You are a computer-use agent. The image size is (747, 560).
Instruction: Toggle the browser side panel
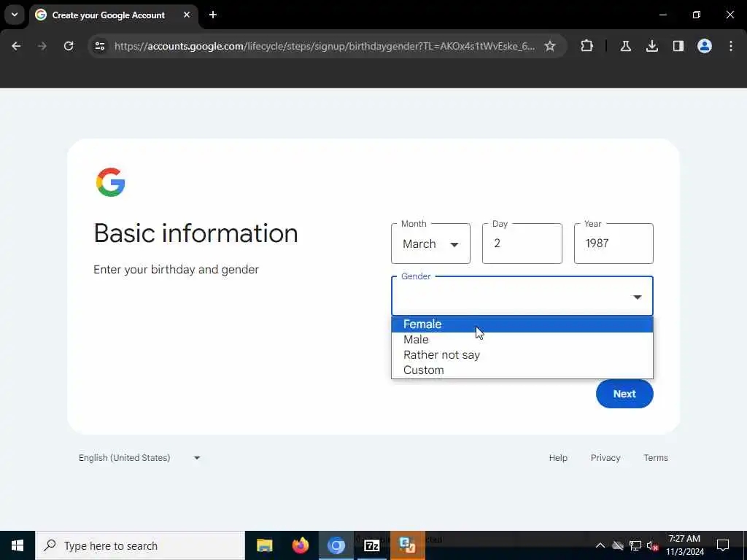678,46
